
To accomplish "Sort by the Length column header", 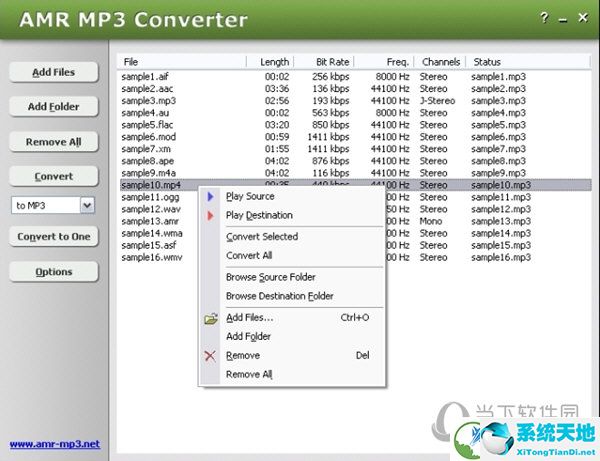I will point(271,62).
